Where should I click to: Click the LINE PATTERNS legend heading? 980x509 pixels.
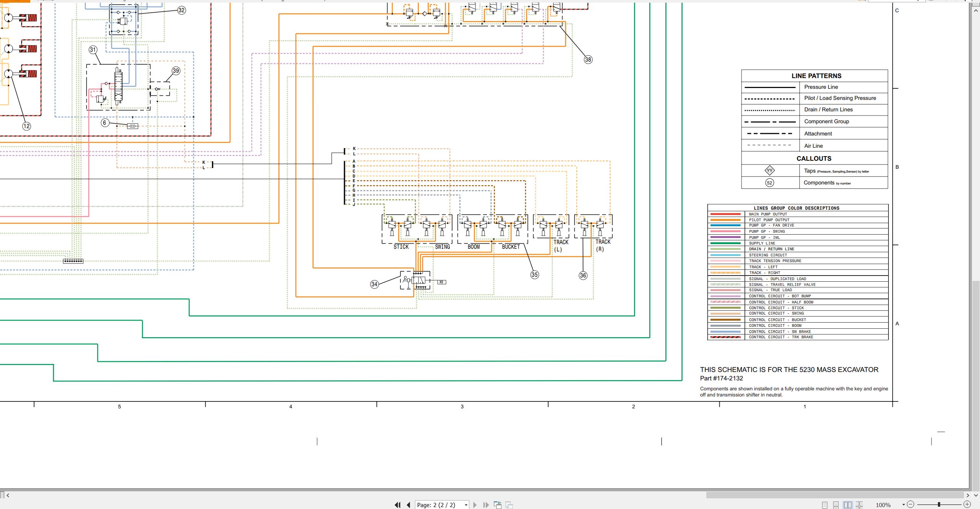pyautogui.click(x=817, y=76)
